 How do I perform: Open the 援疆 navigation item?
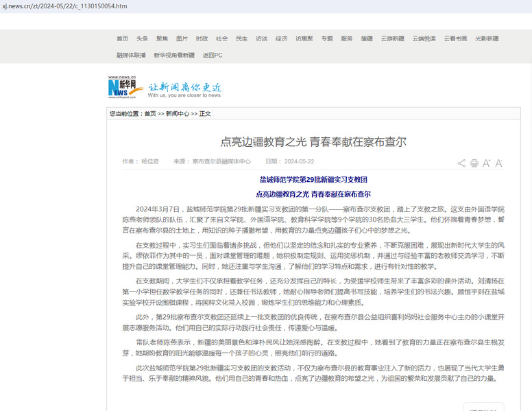point(367,38)
